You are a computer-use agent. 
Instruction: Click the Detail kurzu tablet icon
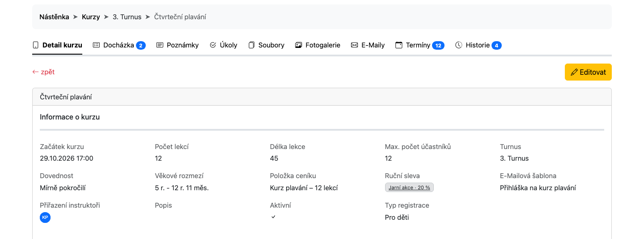(x=36, y=45)
